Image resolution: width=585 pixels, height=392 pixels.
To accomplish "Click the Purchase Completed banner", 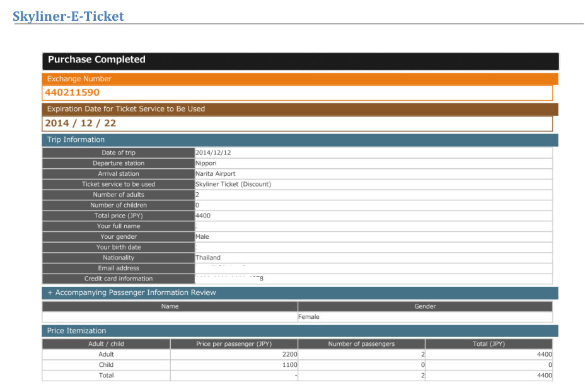I will [x=300, y=61].
